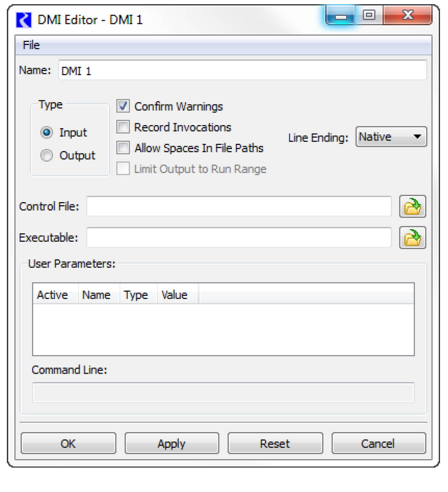Minimize the DMI Editor window

(340, 16)
